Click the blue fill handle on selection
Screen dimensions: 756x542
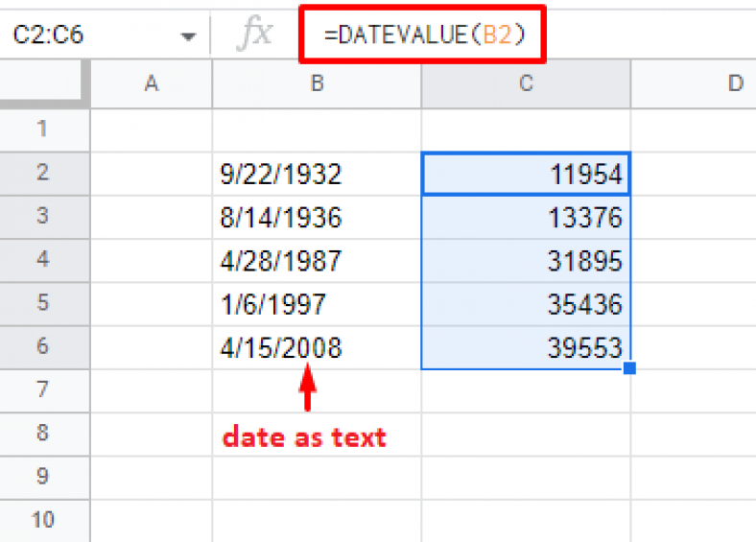click(x=629, y=368)
